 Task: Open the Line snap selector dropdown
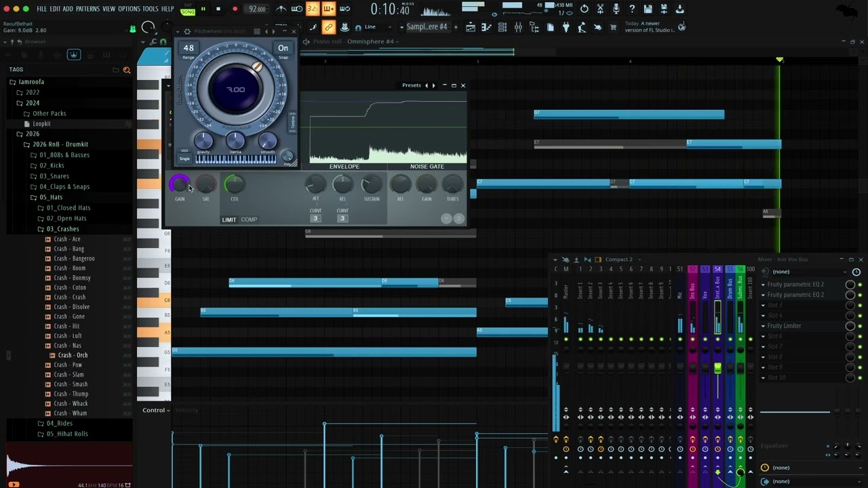coord(377,27)
